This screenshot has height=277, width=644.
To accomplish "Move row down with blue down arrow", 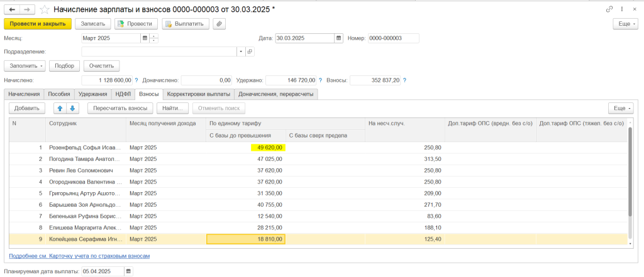I will pos(72,108).
